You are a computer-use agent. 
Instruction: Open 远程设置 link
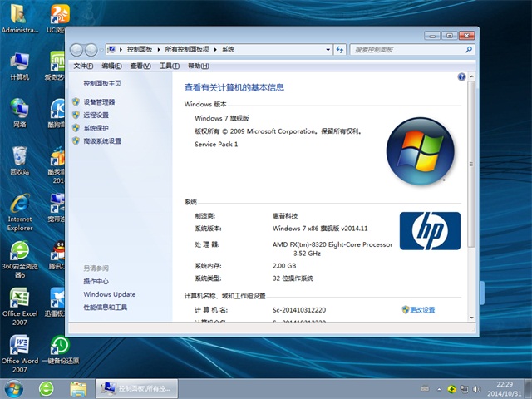pyautogui.click(x=96, y=115)
